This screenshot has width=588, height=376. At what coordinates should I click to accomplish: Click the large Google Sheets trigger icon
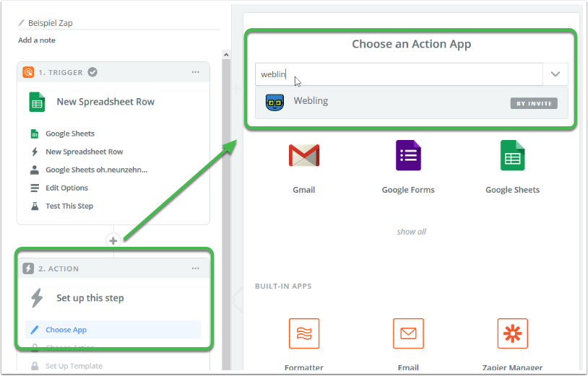[37, 102]
